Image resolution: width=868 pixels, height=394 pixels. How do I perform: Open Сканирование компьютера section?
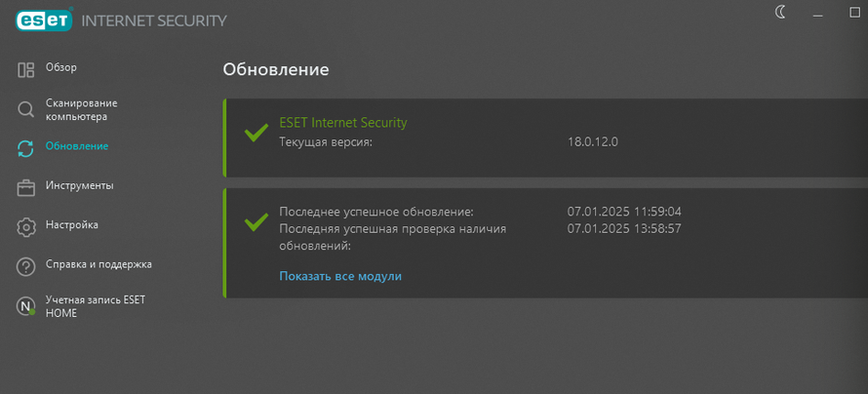tap(81, 109)
